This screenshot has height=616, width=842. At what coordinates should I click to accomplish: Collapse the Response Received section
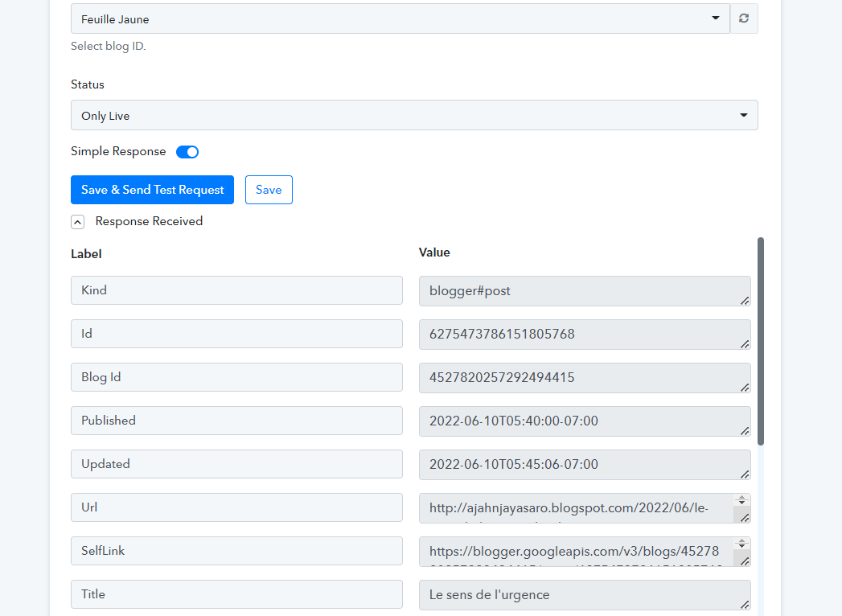tap(77, 222)
